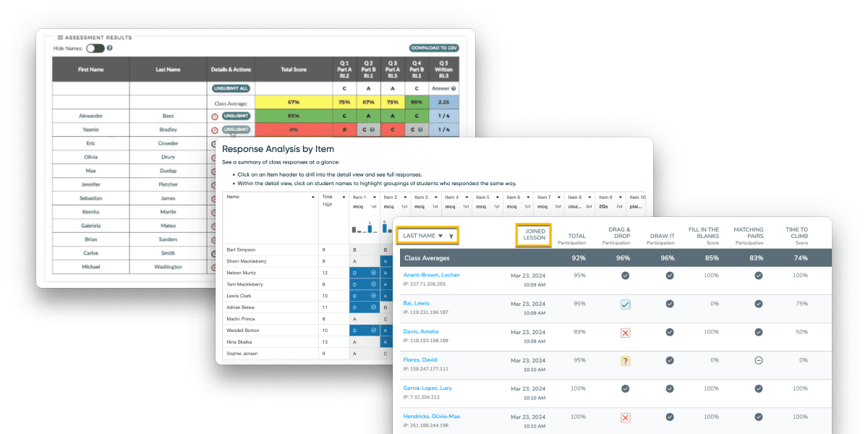Click help icon next to Answer in Q5
This screenshot has height=434, width=868.
[454, 88]
